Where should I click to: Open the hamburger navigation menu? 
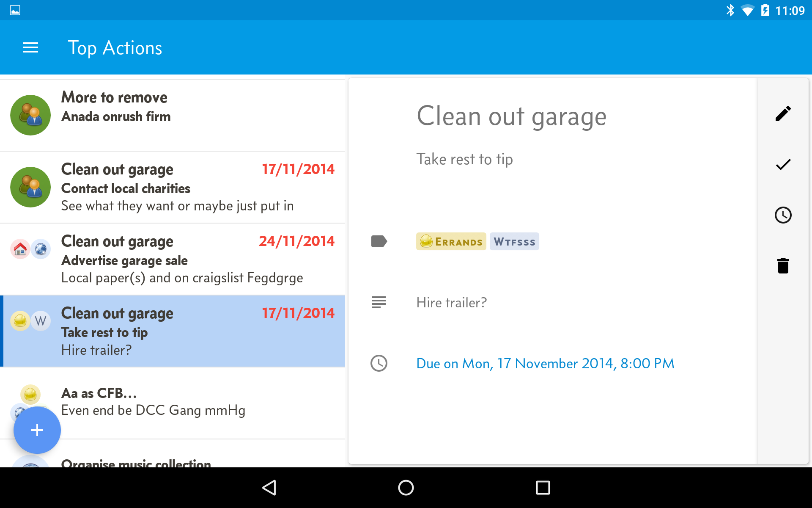point(30,48)
